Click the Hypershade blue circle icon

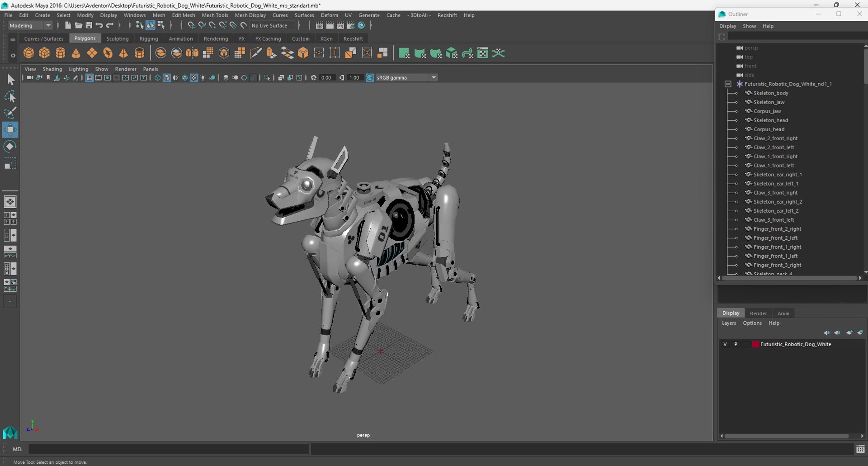(x=361, y=25)
